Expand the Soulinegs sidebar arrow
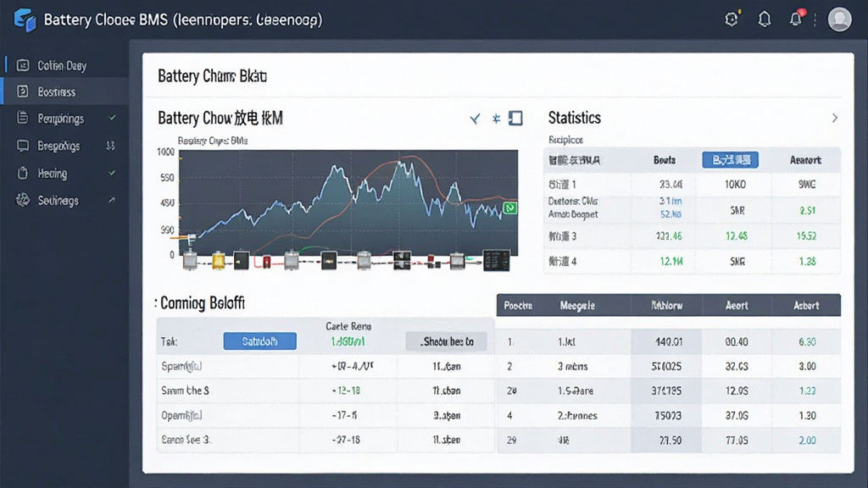The width and height of the screenshot is (868, 488). click(112, 200)
